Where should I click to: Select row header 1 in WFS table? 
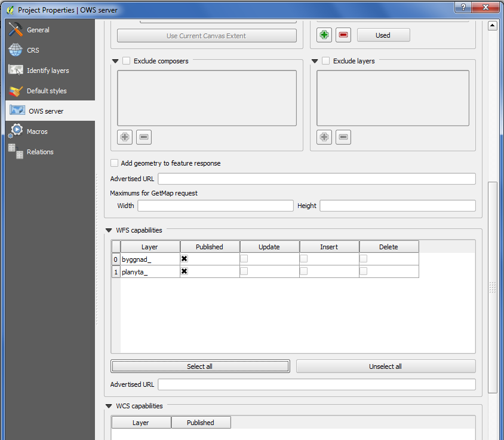(x=116, y=271)
